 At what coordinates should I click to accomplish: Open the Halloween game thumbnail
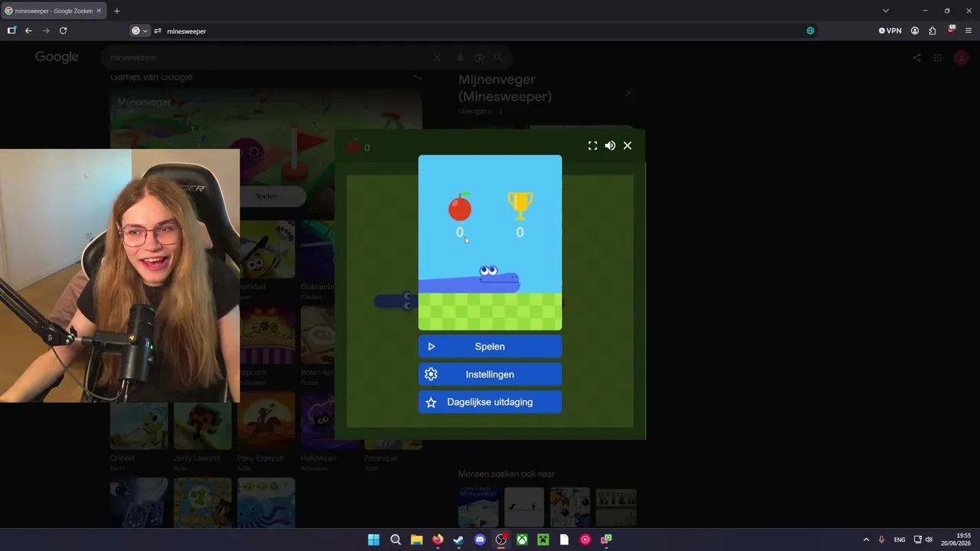click(318, 421)
